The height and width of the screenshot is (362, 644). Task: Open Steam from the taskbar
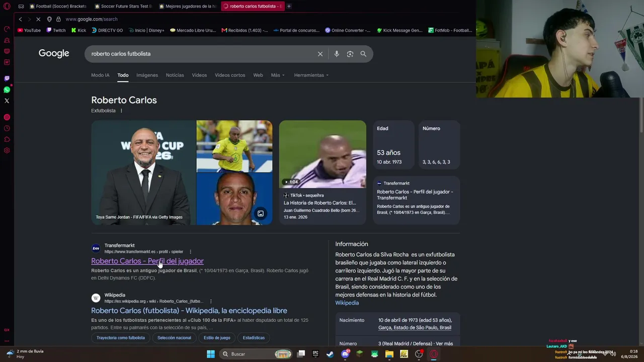pos(330,354)
